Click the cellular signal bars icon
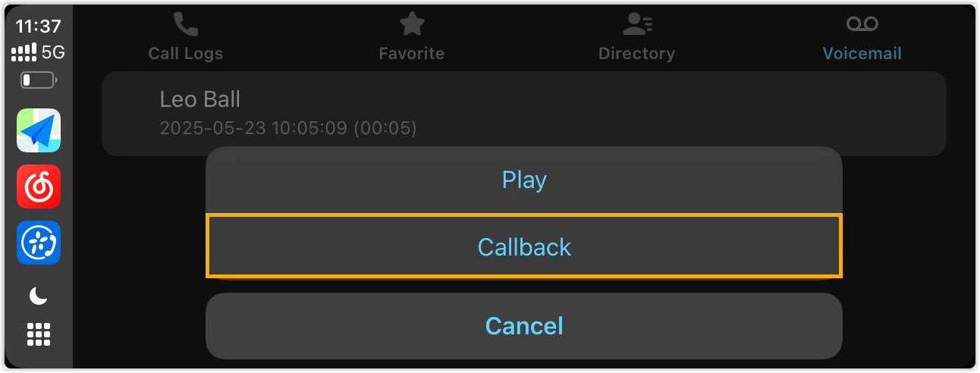 (x=24, y=53)
